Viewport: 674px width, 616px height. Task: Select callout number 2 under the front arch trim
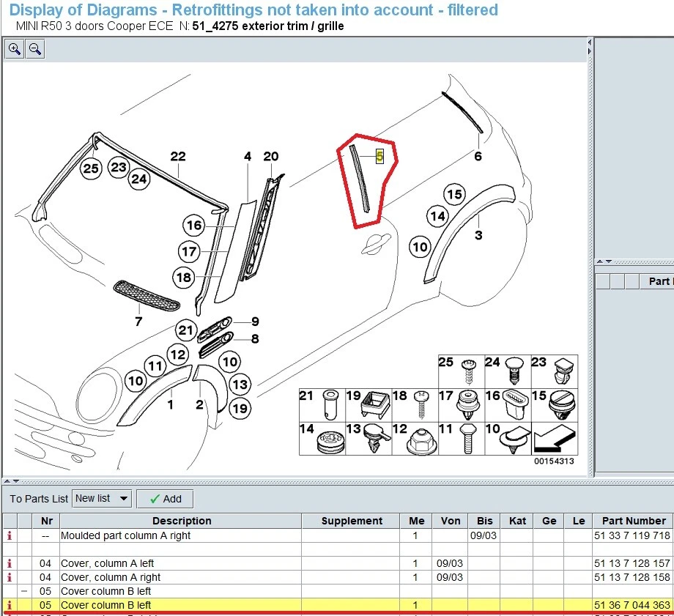(x=199, y=404)
